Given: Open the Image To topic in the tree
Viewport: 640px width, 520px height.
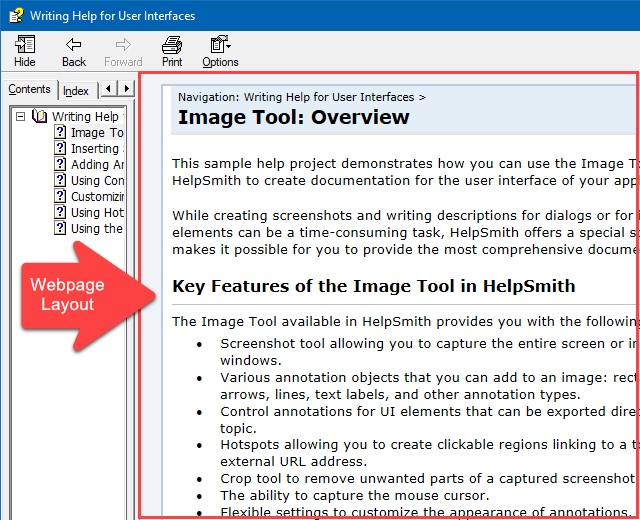Looking at the screenshot, I should [97, 133].
